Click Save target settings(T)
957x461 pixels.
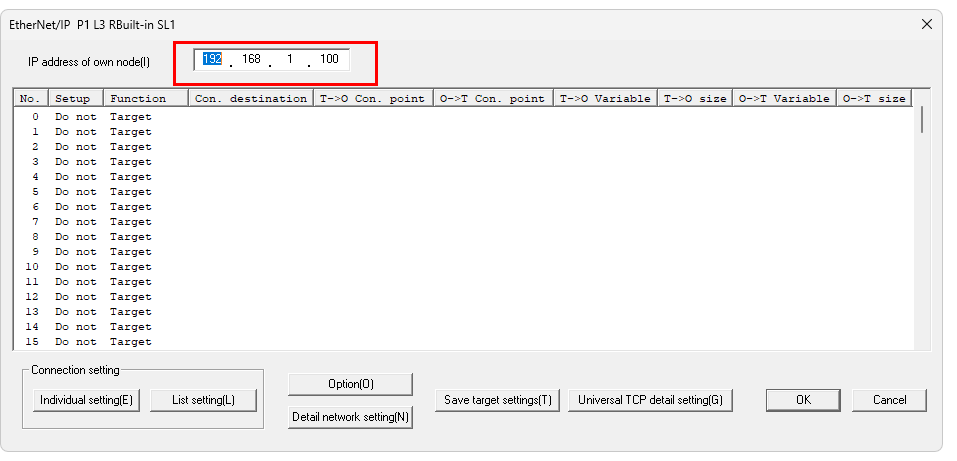coord(498,400)
